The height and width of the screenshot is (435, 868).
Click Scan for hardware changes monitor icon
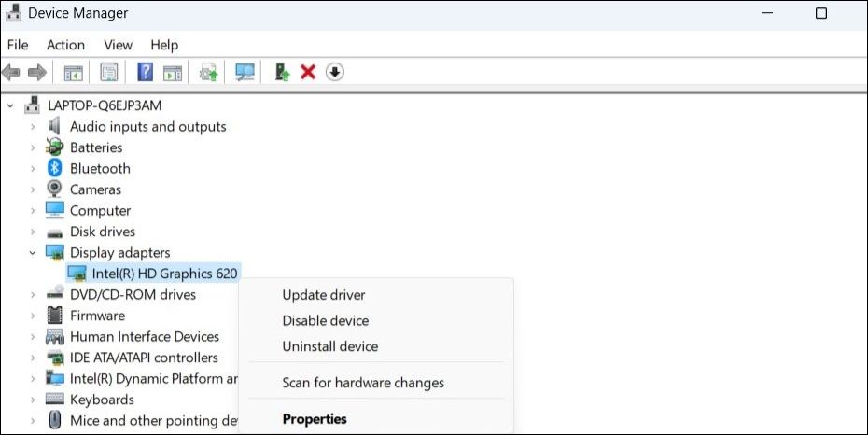coord(245,72)
